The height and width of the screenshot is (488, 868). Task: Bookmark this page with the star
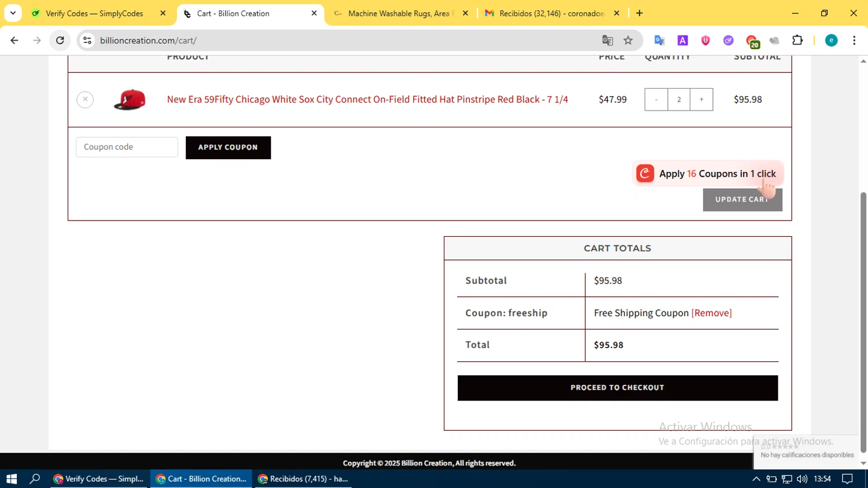click(628, 41)
